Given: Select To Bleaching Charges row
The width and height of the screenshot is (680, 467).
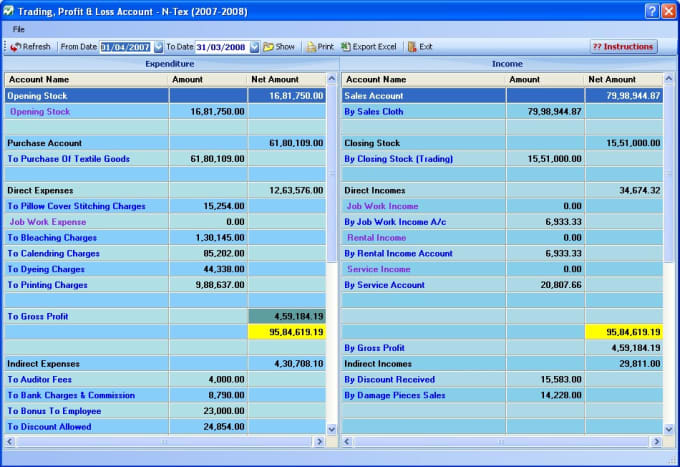Looking at the screenshot, I should pyautogui.click(x=165, y=238).
